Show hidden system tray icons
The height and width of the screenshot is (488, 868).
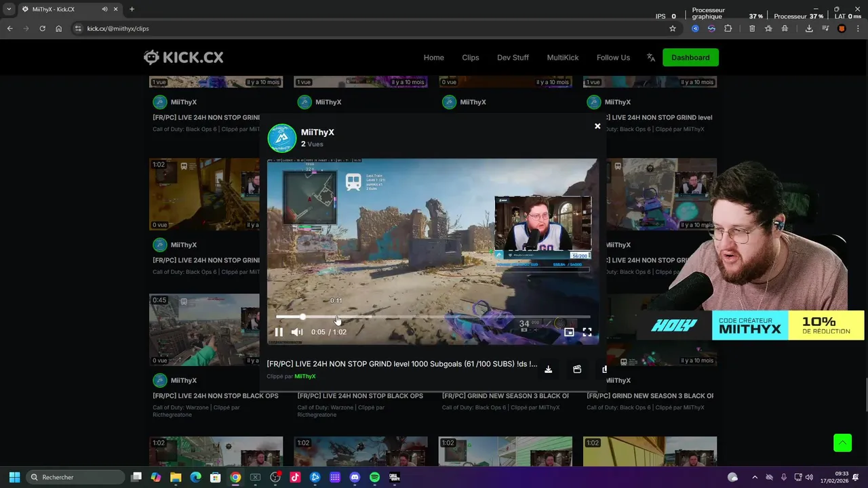coord(755,477)
